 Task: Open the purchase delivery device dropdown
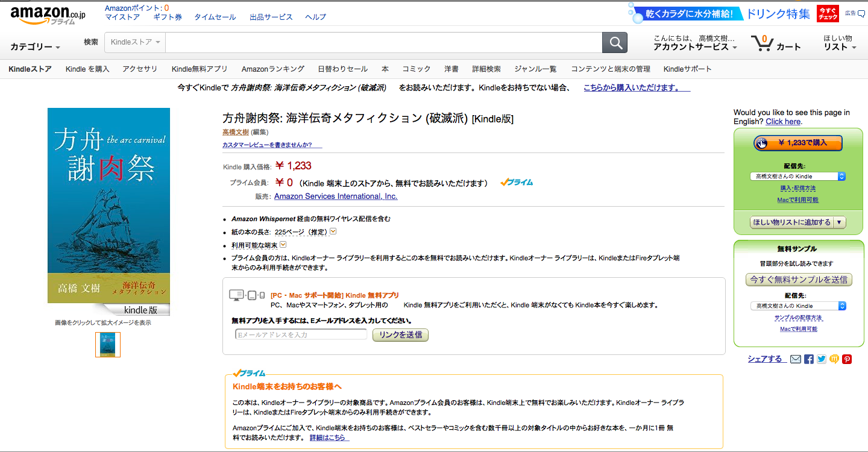click(798, 177)
